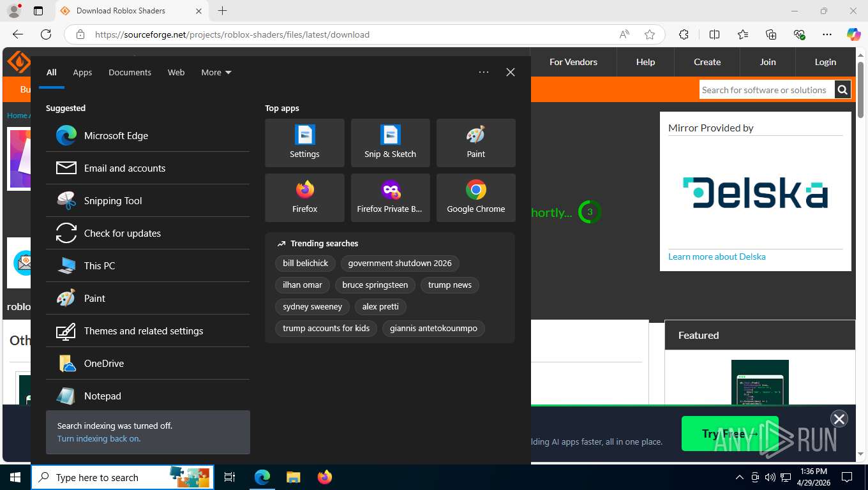Screen dimensions: 868x490
Task: Open Edge Settings and more menu
Action: pyautogui.click(x=827, y=34)
